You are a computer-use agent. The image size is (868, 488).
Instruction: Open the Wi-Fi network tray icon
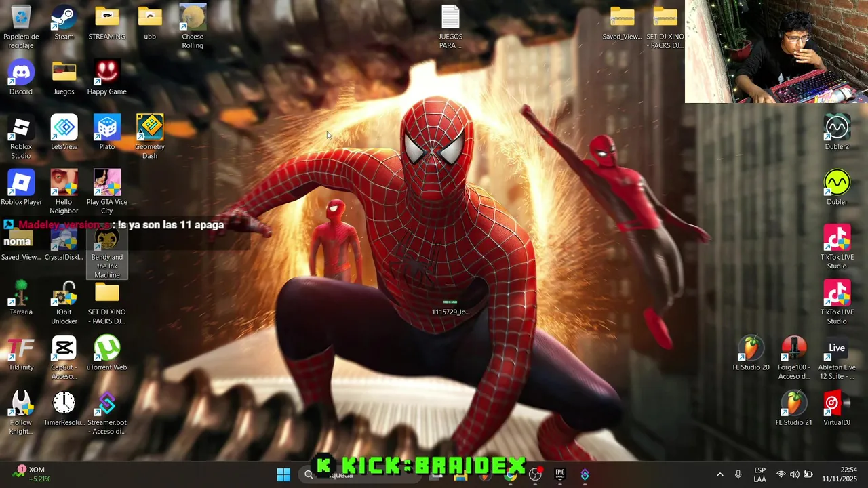coord(781,474)
